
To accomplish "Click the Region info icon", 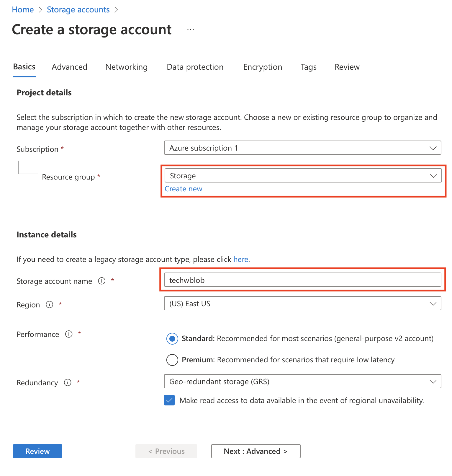I will 50,304.
